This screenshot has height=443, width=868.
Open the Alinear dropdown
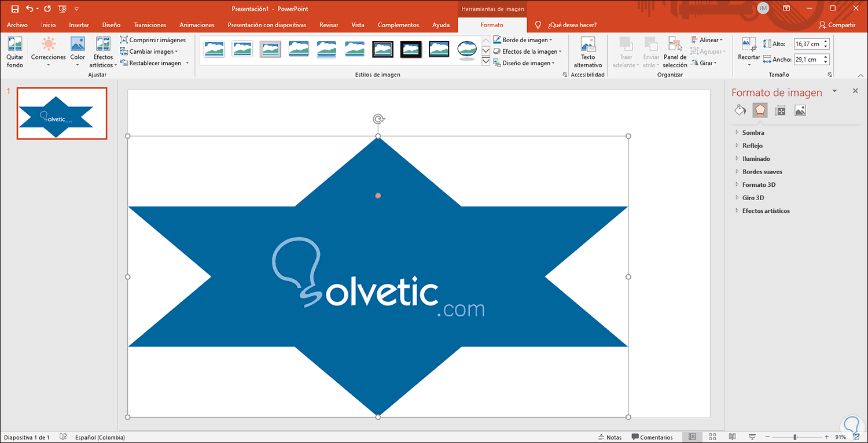coord(707,40)
